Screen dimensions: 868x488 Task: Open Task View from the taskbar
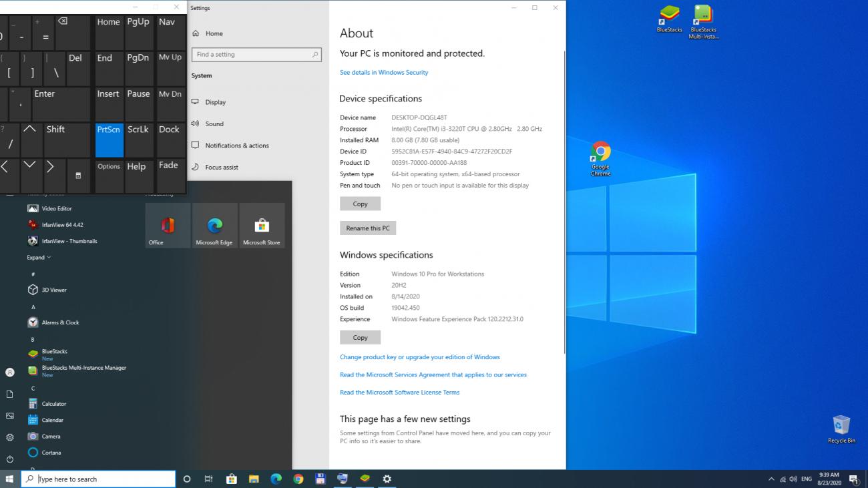click(208, 479)
